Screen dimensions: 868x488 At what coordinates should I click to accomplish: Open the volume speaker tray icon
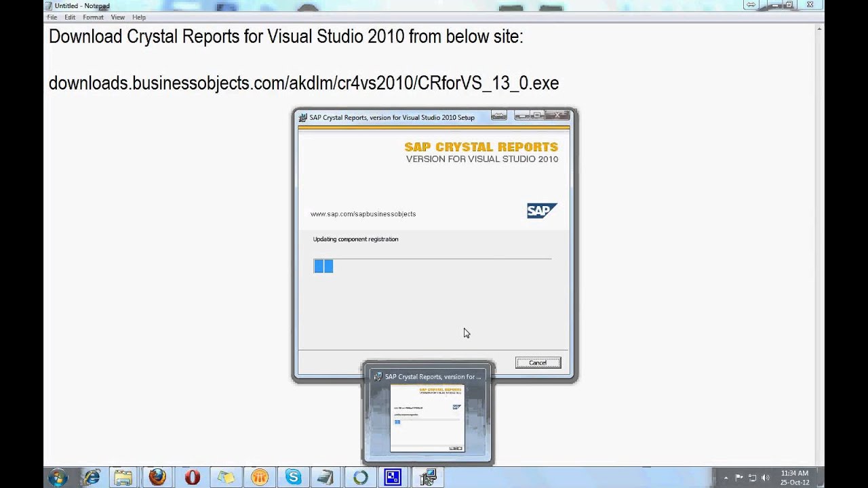point(765,477)
